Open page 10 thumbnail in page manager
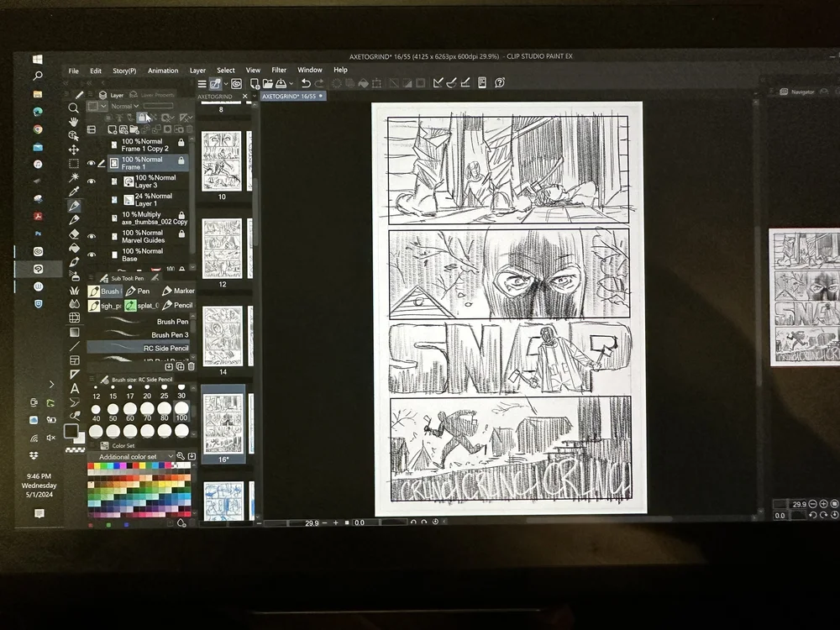 click(222, 162)
